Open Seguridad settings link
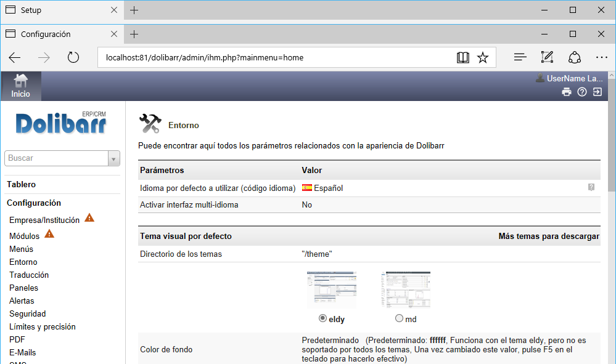The height and width of the screenshot is (364, 616). click(27, 313)
